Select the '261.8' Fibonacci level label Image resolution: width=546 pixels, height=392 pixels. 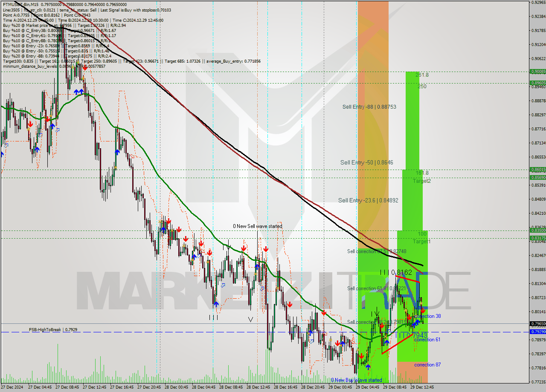(x=422, y=75)
